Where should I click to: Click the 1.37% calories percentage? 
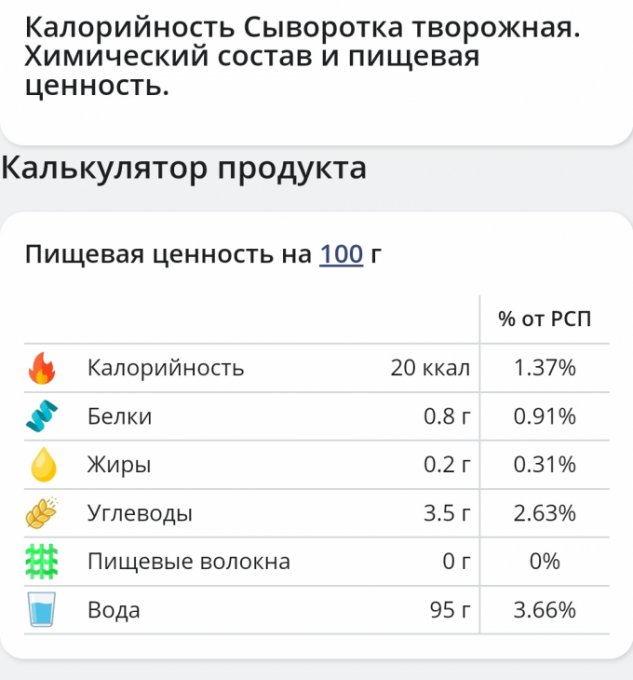(x=545, y=368)
